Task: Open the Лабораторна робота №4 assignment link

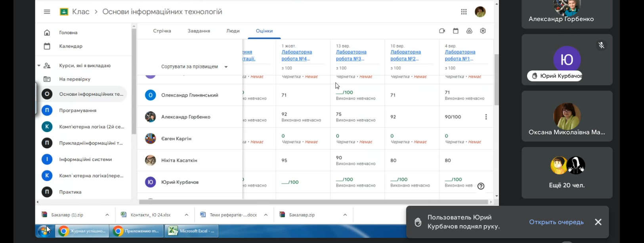Action: pos(296,55)
